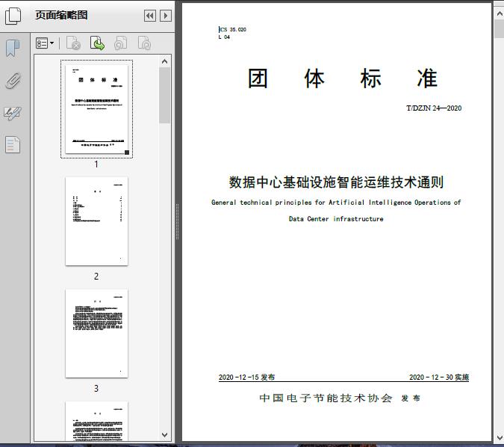Image resolution: width=504 pixels, height=447 pixels.
Task: Open the document content panel icon
Action: tap(13, 144)
